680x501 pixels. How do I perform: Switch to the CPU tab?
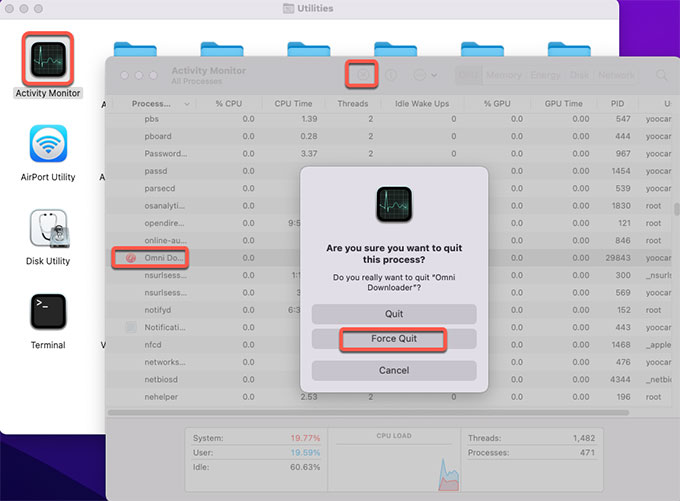coord(468,75)
